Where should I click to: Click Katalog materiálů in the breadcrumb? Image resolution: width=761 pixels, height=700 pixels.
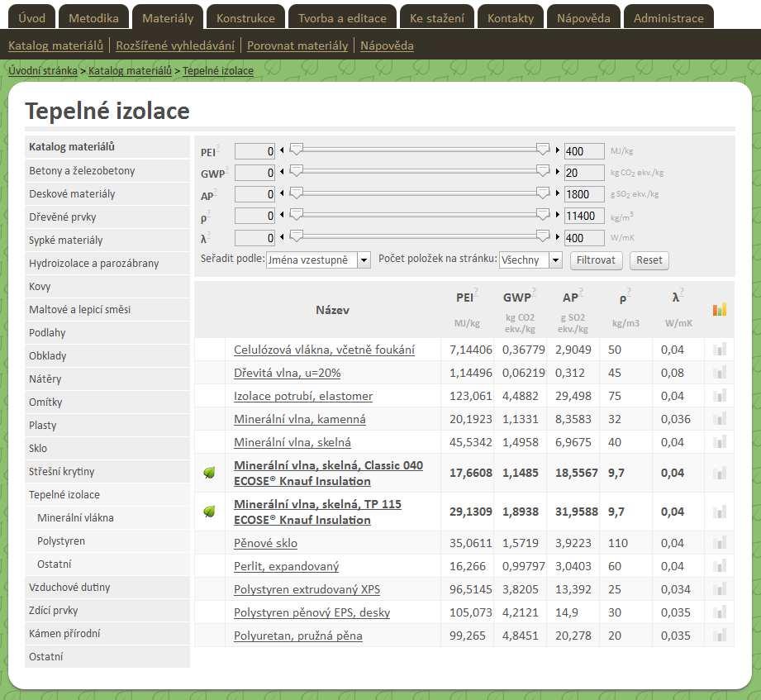click(x=130, y=71)
